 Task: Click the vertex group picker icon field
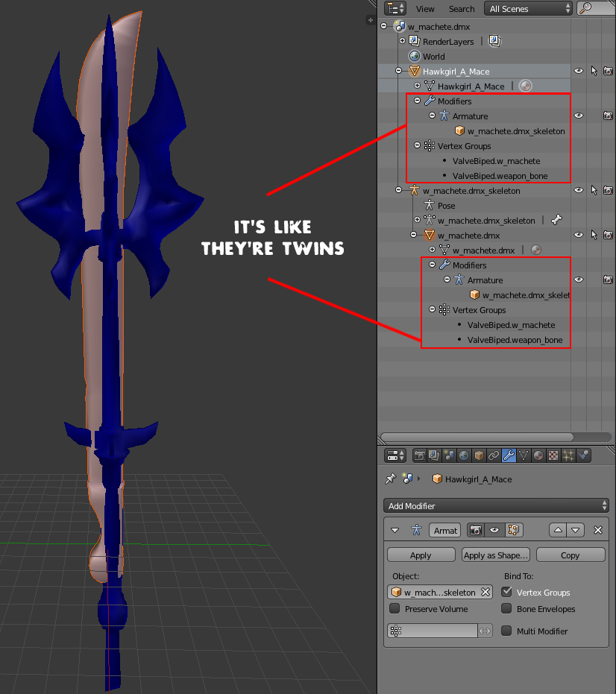coord(433,631)
